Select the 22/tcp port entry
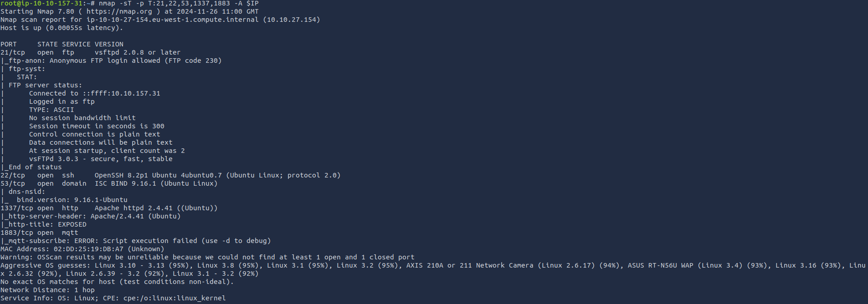 (x=13, y=175)
